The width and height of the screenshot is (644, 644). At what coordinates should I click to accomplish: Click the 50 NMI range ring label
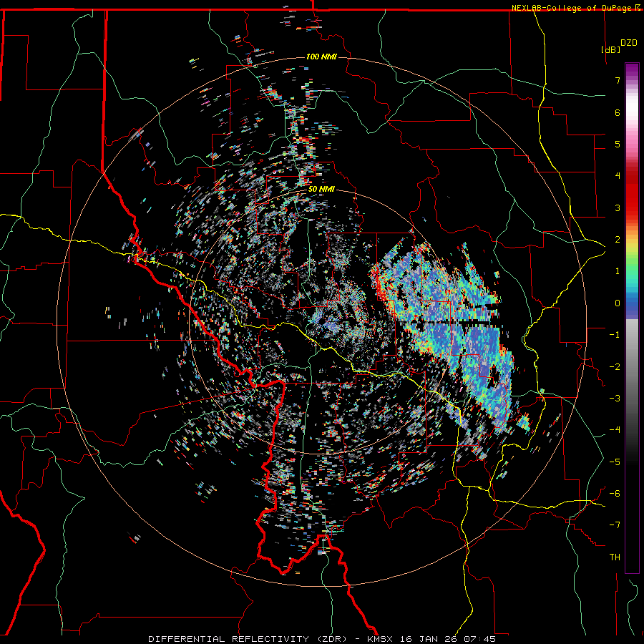[x=321, y=190]
